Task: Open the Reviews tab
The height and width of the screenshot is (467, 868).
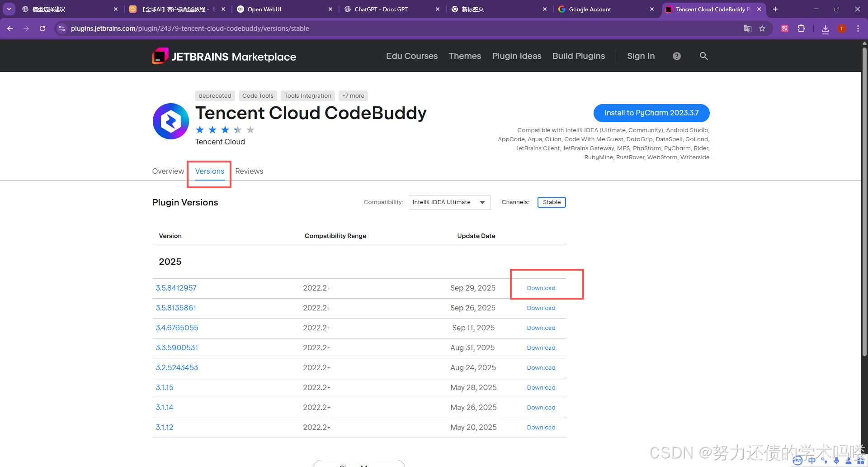Action: pyautogui.click(x=249, y=171)
